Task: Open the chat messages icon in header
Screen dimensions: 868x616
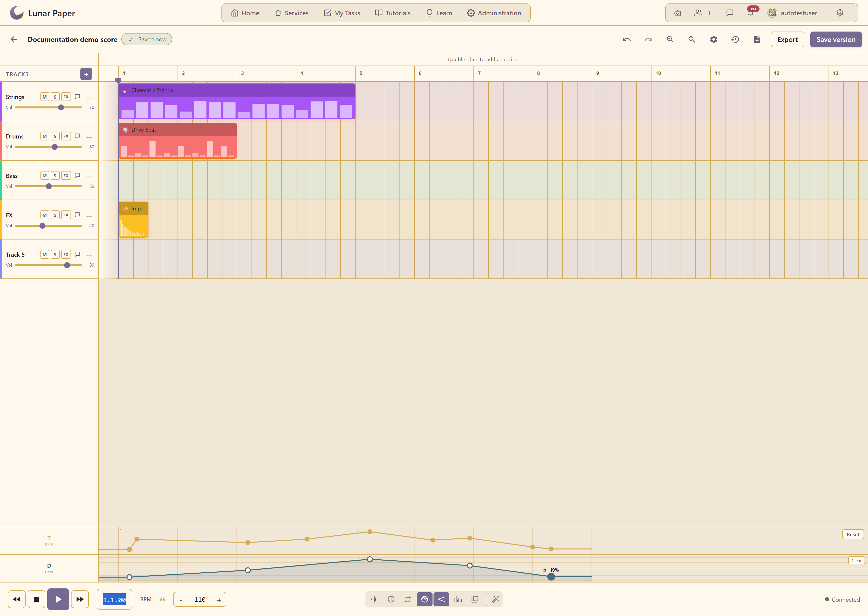Action: pos(729,13)
